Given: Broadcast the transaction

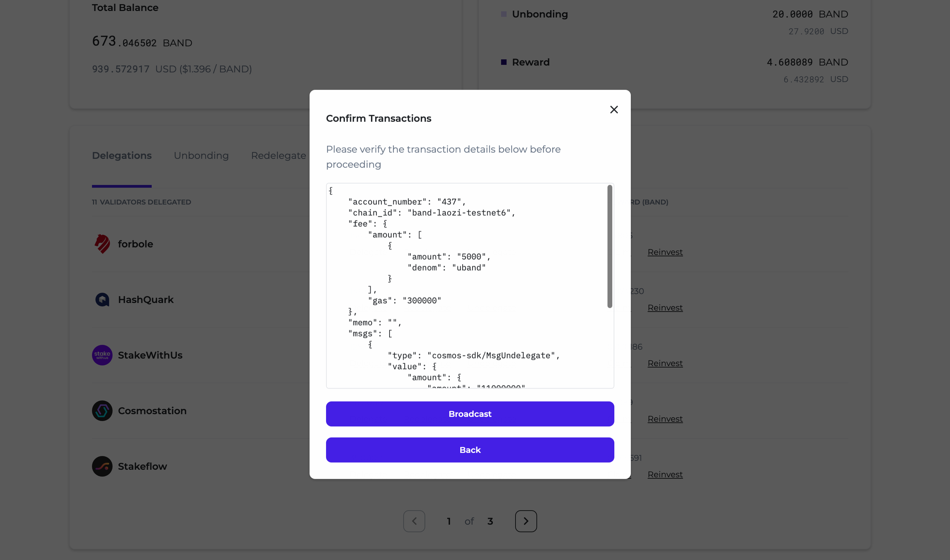Looking at the screenshot, I should click(470, 414).
